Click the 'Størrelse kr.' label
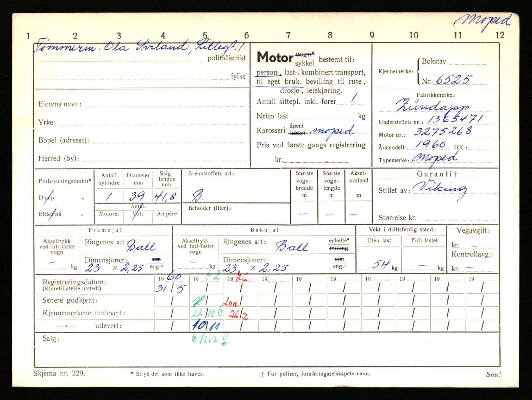532x400 pixels. click(398, 218)
